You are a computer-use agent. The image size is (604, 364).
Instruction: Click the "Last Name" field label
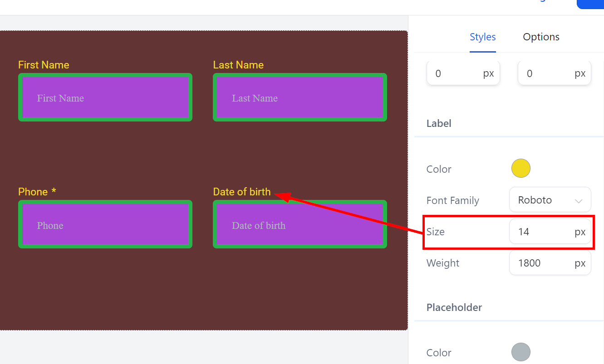(x=238, y=65)
